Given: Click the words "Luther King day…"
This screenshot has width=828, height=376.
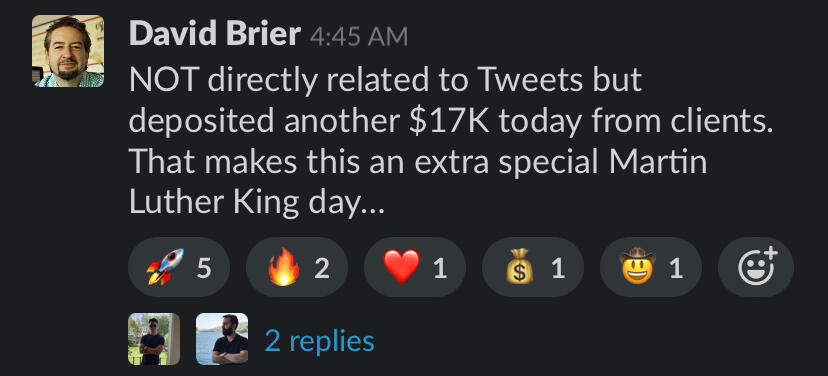Looking at the screenshot, I should coord(257,203).
